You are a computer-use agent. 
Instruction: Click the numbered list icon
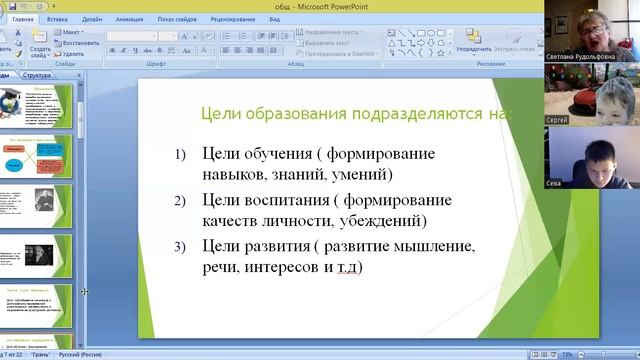coord(244,36)
